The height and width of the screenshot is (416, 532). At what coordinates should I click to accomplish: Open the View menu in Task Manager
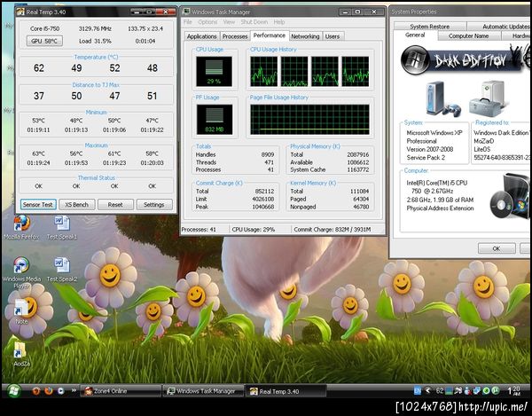click(x=229, y=22)
